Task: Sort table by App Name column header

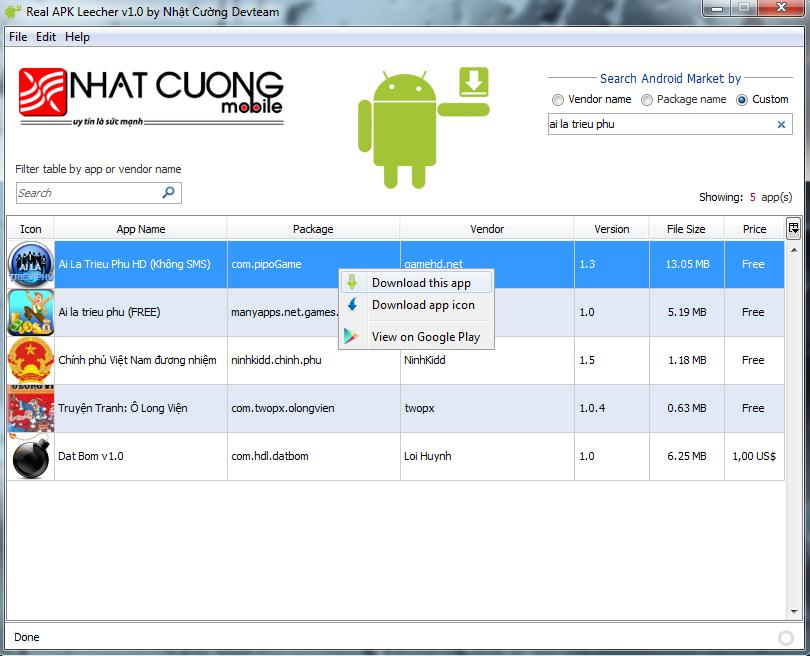Action: [x=140, y=229]
